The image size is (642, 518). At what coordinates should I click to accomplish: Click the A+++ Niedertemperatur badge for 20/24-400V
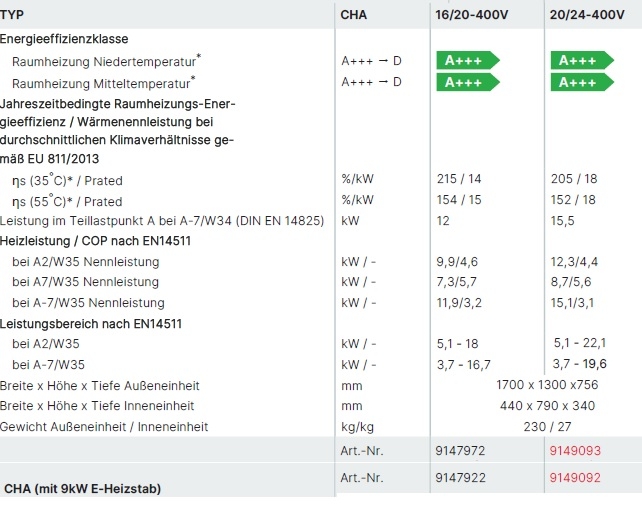[580, 60]
